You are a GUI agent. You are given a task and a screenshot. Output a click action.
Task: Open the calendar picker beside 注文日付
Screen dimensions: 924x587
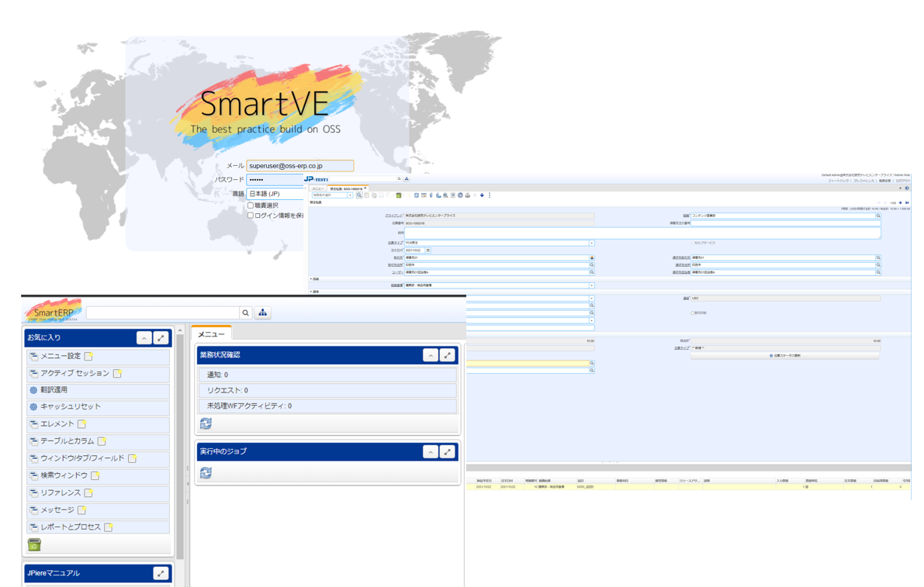[x=427, y=250]
